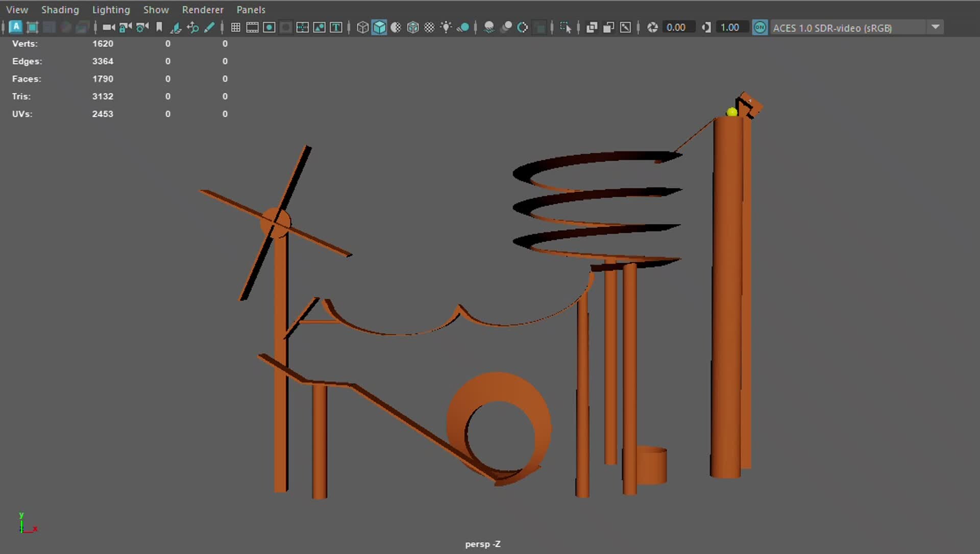Click the Panels menu item
980x554 pixels.
251,9
